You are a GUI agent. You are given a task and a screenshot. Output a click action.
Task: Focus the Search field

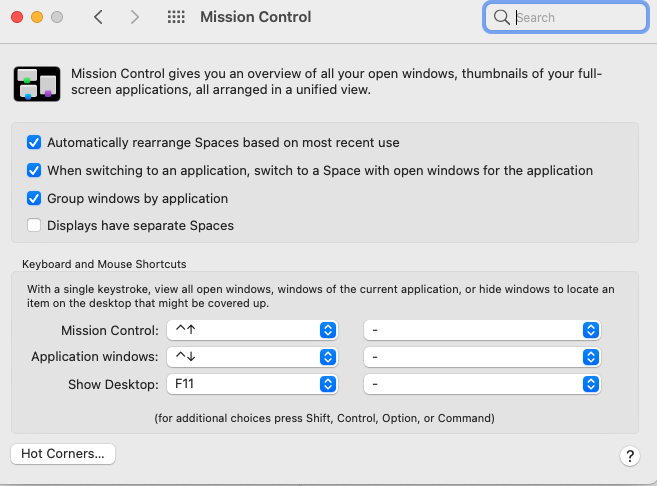pyautogui.click(x=576, y=17)
